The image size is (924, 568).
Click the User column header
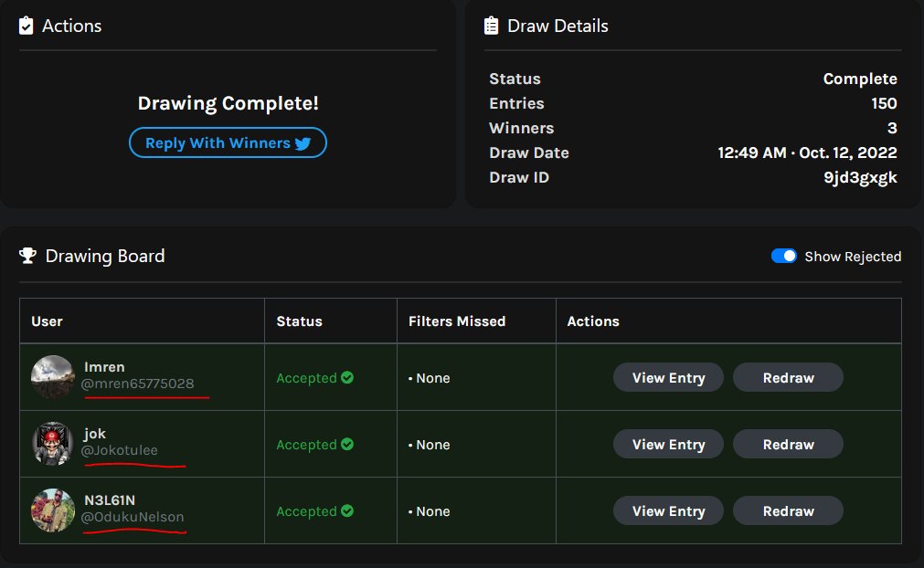pyautogui.click(x=47, y=321)
